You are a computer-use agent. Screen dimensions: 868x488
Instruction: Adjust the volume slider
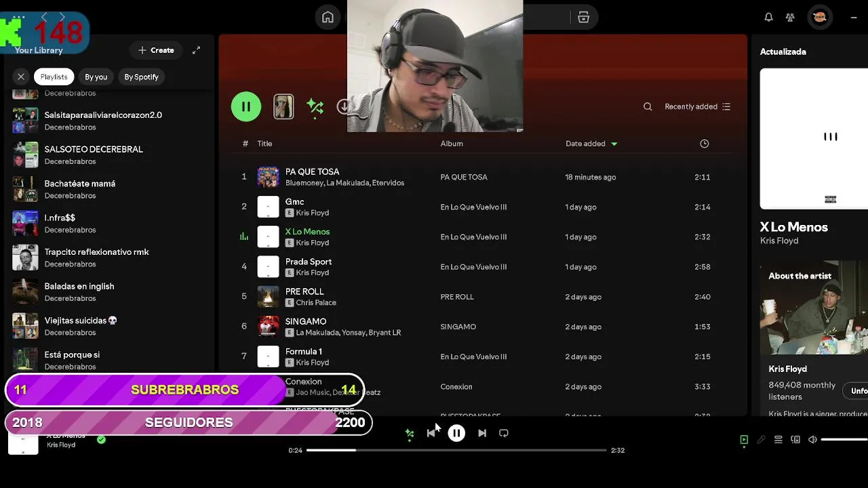coord(844,440)
